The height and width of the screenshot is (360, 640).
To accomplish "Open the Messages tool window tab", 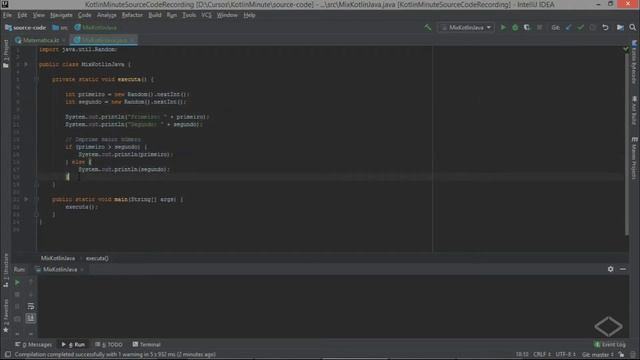I will (x=34, y=344).
